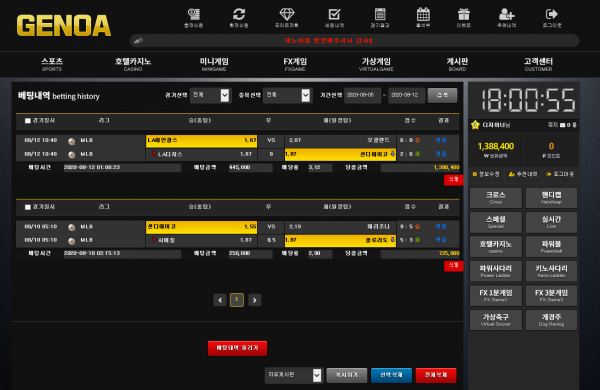
Task: Open the add-person referral icon
Action: pos(507,15)
